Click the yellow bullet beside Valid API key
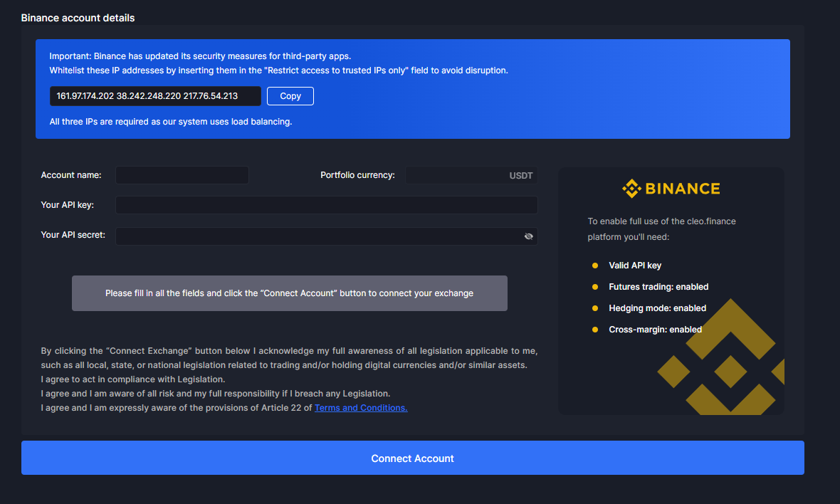The image size is (840, 504). click(594, 265)
